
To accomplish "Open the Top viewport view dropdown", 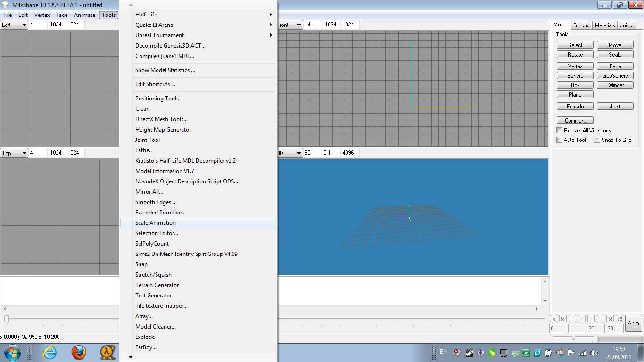I will coord(14,153).
